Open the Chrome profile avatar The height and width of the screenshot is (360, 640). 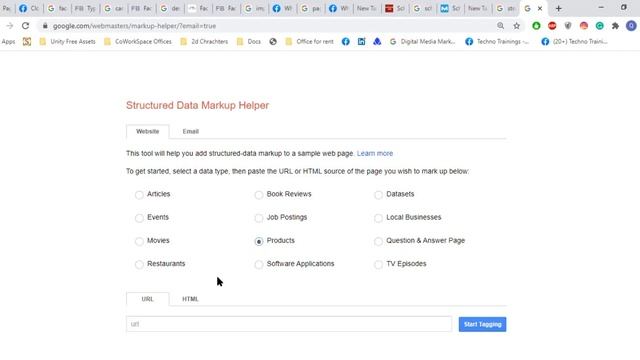[631, 26]
